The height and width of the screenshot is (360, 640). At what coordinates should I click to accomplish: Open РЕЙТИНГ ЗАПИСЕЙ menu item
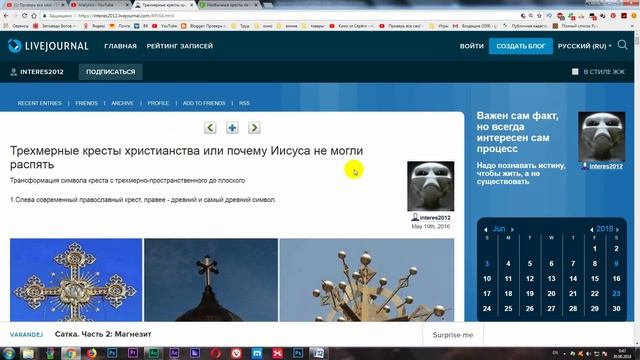[180, 46]
